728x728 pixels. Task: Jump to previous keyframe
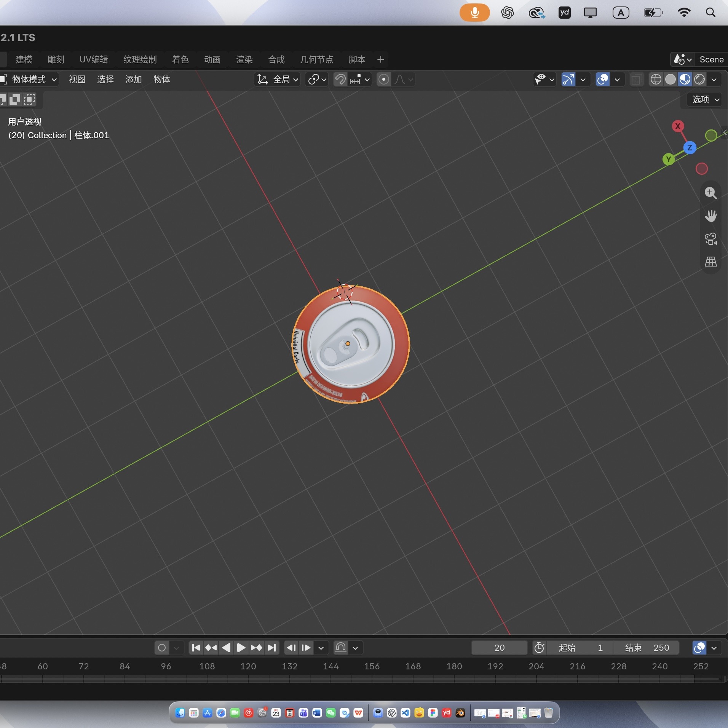(x=211, y=648)
